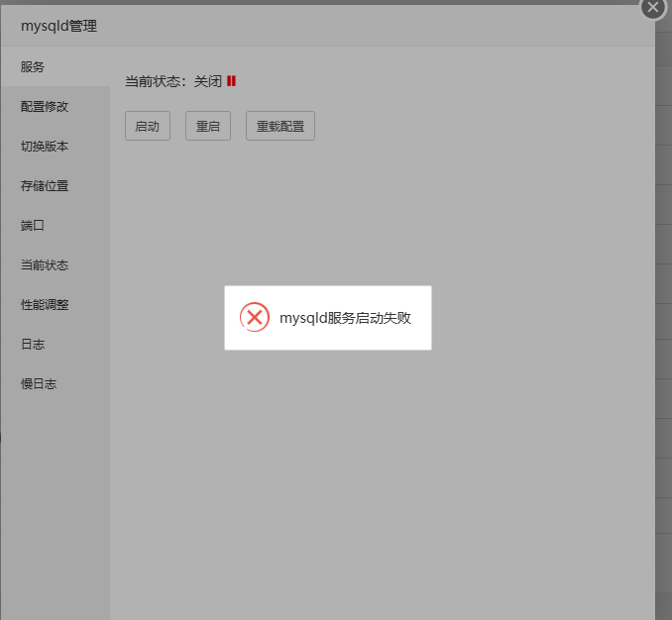Select the 存储位置 tab
This screenshot has height=620, width=672.
click(56, 186)
